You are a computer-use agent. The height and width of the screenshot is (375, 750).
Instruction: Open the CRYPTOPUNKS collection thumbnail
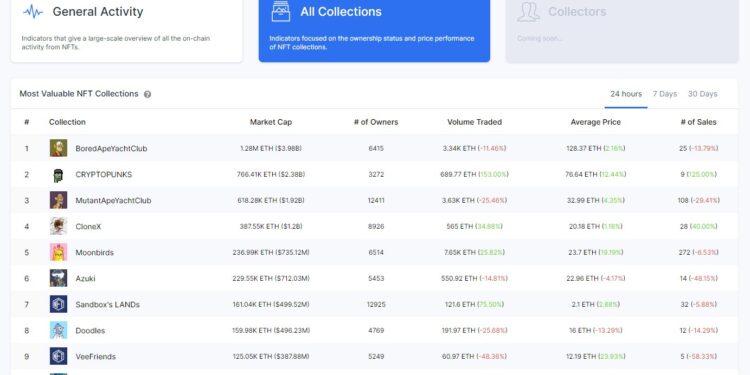pos(58,175)
